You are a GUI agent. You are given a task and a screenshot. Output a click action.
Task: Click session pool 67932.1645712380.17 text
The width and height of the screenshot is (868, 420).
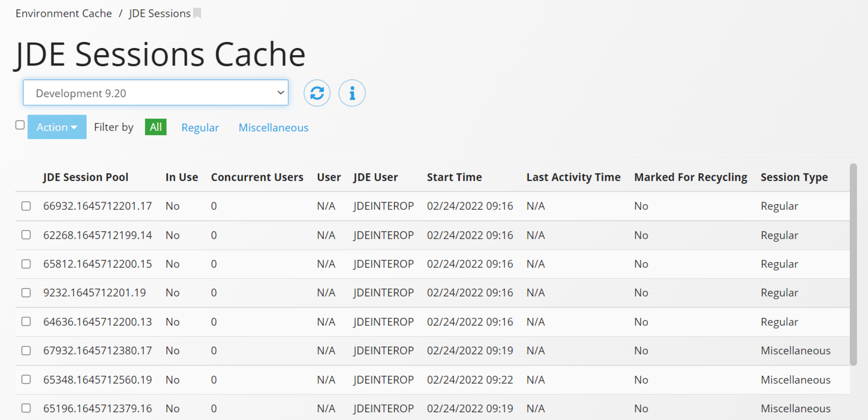[x=98, y=351]
